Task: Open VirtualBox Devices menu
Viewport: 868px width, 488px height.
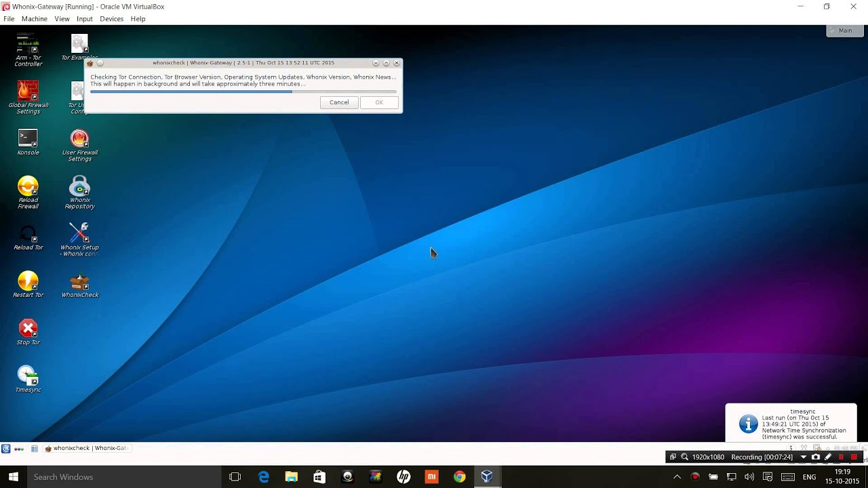Action: [x=112, y=19]
